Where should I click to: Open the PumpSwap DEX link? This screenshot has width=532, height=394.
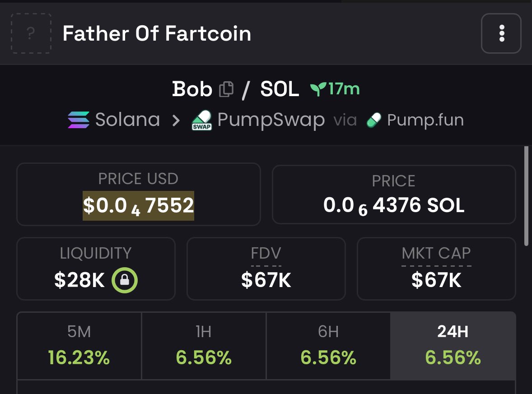[x=258, y=120]
